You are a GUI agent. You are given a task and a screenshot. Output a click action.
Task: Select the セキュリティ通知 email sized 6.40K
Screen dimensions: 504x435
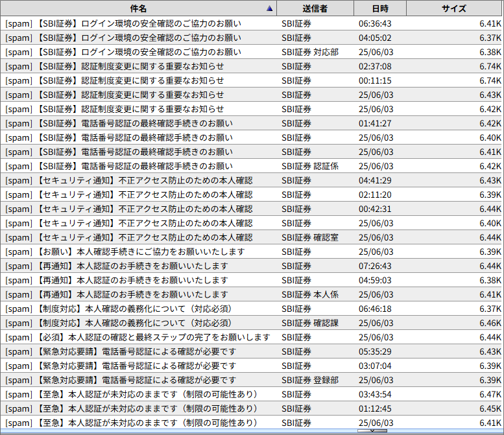[251, 223]
